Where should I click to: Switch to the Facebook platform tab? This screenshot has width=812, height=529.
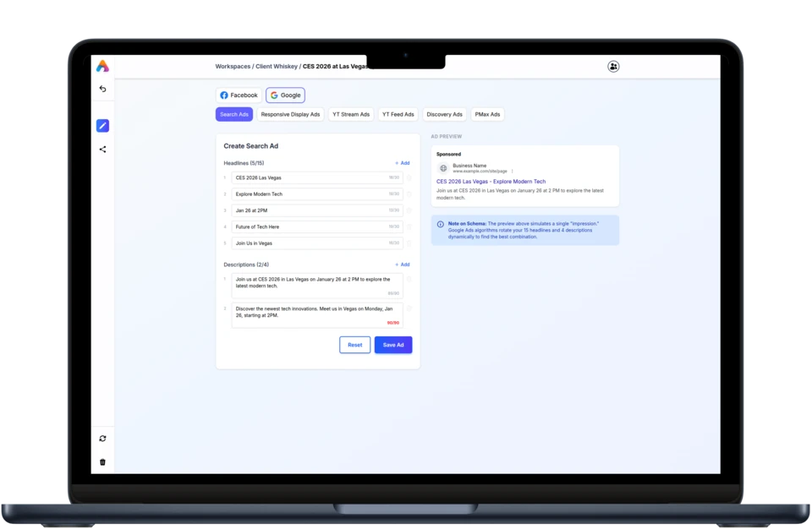tap(239, 95)
